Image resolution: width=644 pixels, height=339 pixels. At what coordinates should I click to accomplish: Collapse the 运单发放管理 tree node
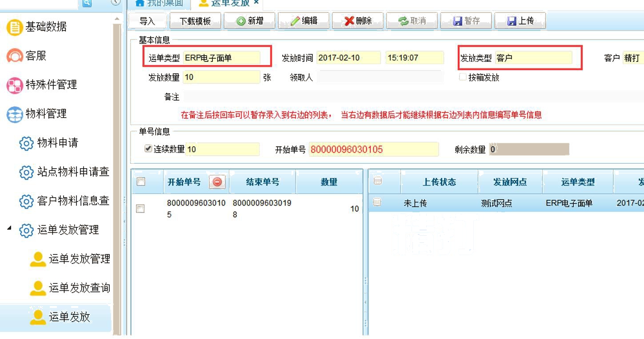[10, 229]
